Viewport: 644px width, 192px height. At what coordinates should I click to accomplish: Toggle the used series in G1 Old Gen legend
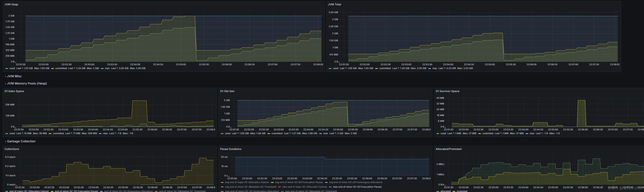tap(228, 133)
